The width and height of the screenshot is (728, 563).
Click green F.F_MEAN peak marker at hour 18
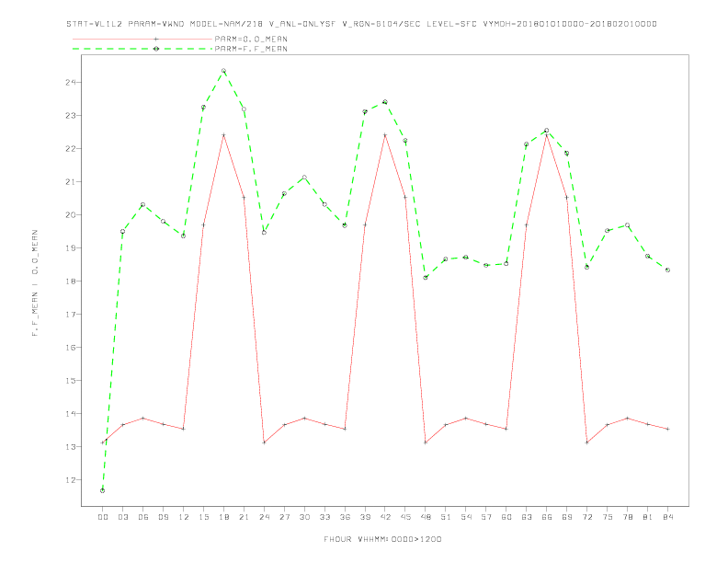pyautogui.click(x=223, y=71)
